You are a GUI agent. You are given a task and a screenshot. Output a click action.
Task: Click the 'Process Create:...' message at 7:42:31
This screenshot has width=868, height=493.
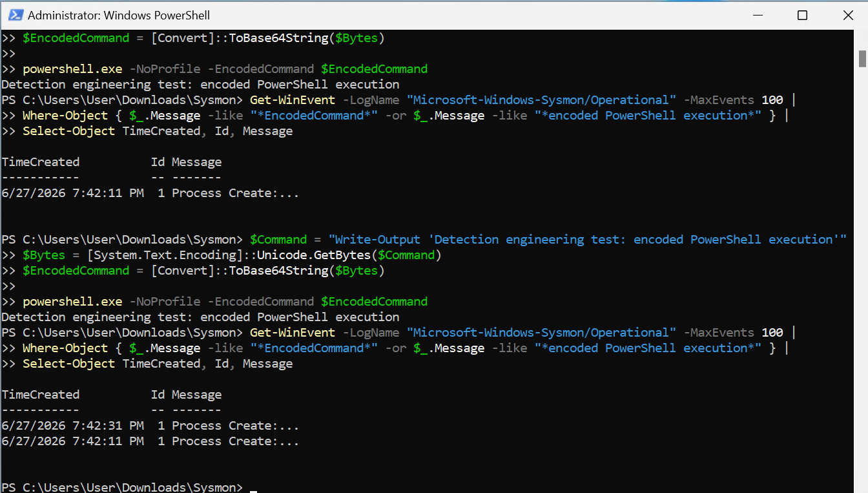coord(236,426)
